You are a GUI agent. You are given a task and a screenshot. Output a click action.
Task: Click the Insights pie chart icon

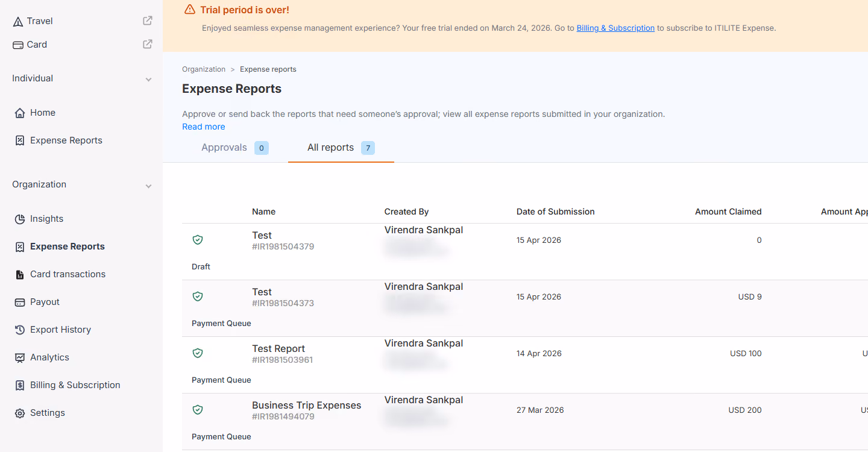20,219
